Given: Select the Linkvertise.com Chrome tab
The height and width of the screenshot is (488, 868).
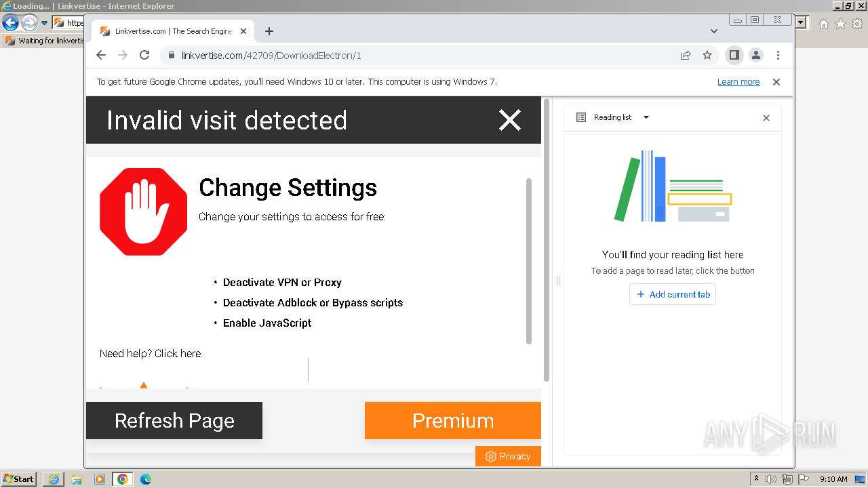Looking at the screenshot, I should pyautogui.click(x=173, y=31).
